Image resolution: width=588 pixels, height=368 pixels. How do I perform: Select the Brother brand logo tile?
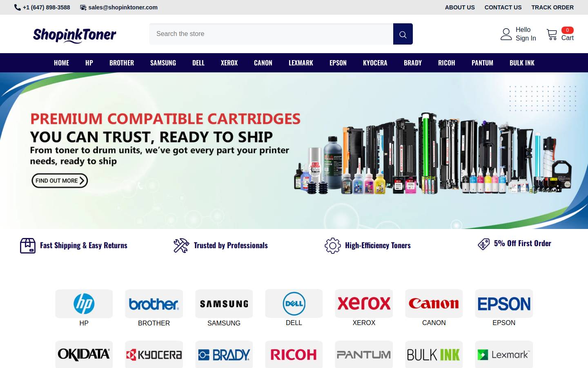pos(154,304)
